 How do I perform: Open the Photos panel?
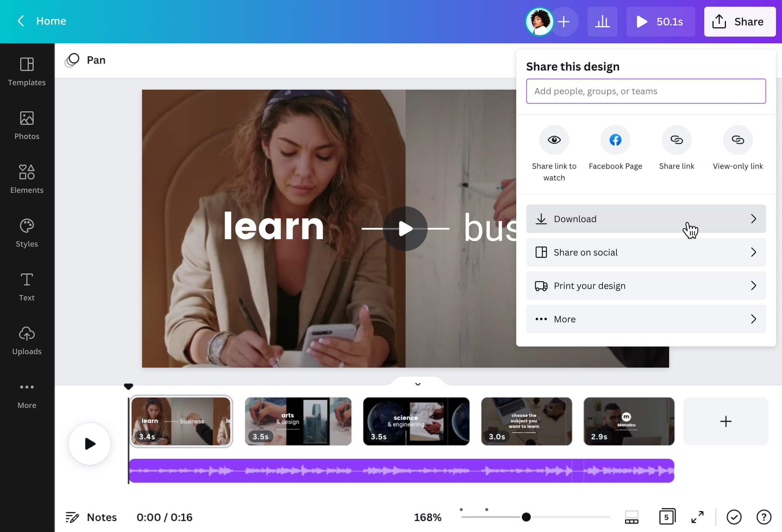(x=27, y=125)
